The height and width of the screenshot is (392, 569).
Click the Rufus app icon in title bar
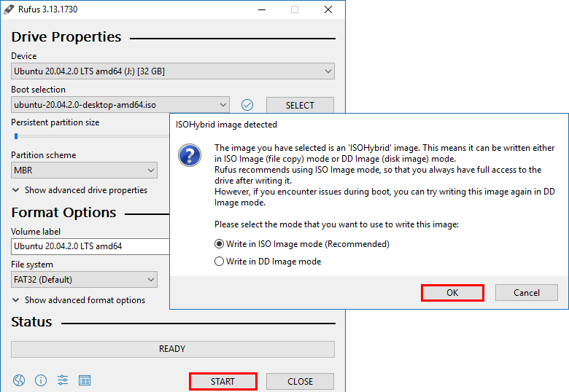(9, 9)
